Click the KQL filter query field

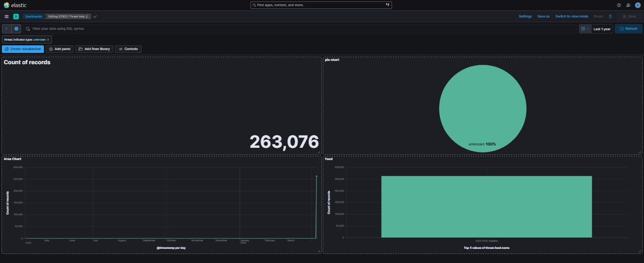point(301,29)
